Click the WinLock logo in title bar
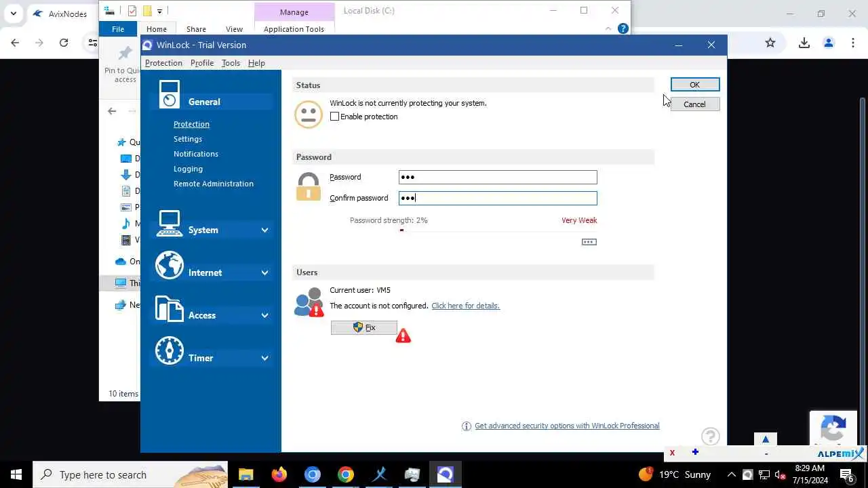The height and width of the screenshot is (488, 868). pyautogui.click(x=148, y=45)
